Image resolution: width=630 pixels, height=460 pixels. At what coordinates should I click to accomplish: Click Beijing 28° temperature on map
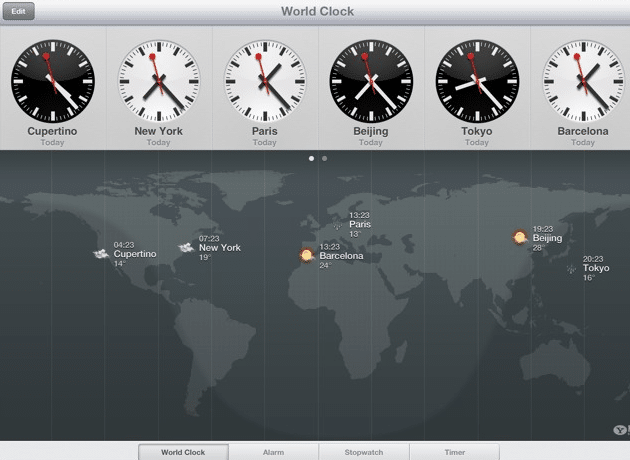[x=538, y=248]
